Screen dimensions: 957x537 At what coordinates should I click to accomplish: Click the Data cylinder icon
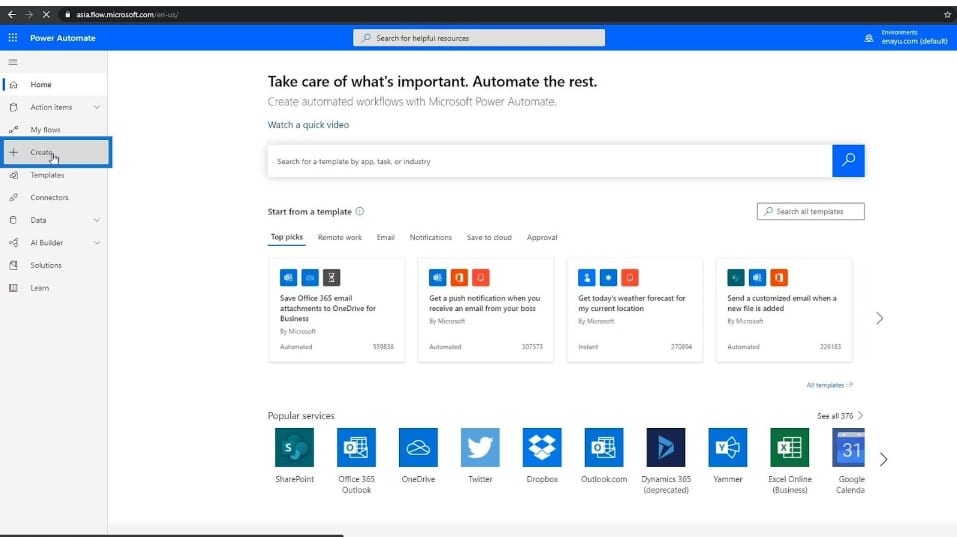[13, 220]
